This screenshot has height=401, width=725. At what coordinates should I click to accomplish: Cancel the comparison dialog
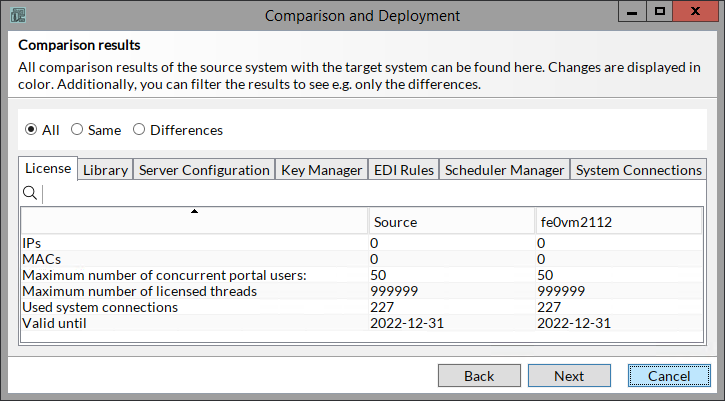coord(669,376)
